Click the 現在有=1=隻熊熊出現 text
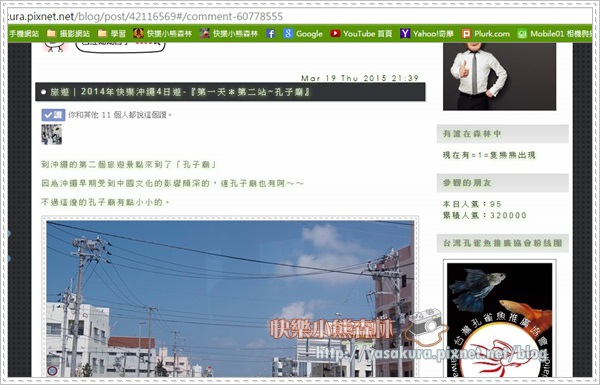 489,155
